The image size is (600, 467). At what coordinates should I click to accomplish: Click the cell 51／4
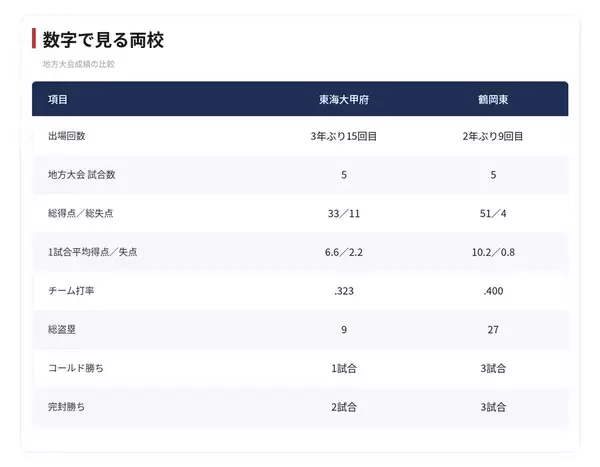click(x=493, y=214)
